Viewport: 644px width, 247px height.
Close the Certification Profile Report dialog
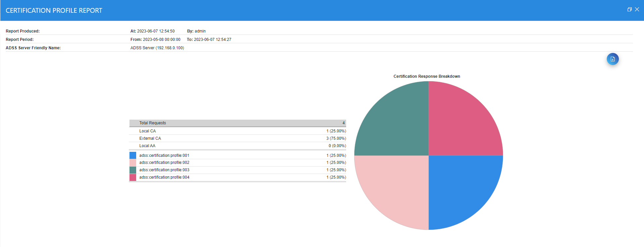[637, 10]
